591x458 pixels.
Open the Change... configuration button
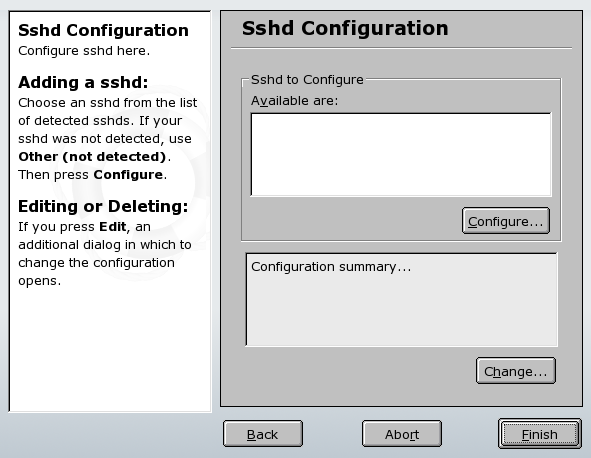point(516,371)
